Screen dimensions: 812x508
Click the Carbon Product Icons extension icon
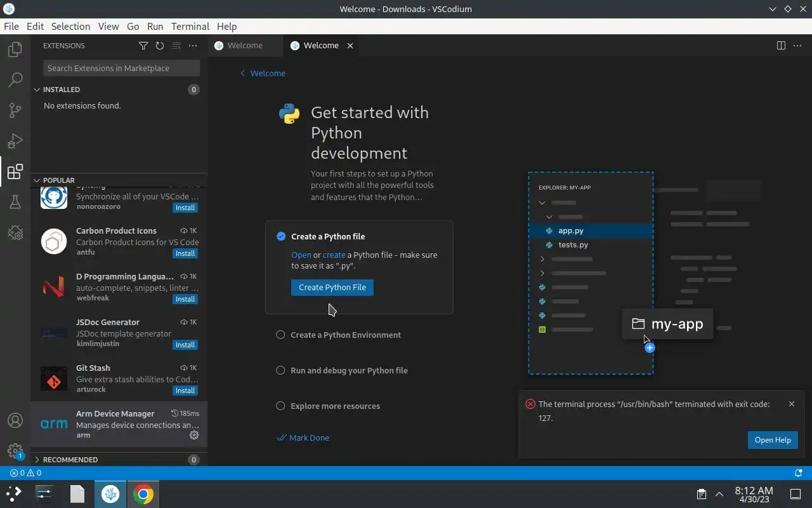coord(54,242)
